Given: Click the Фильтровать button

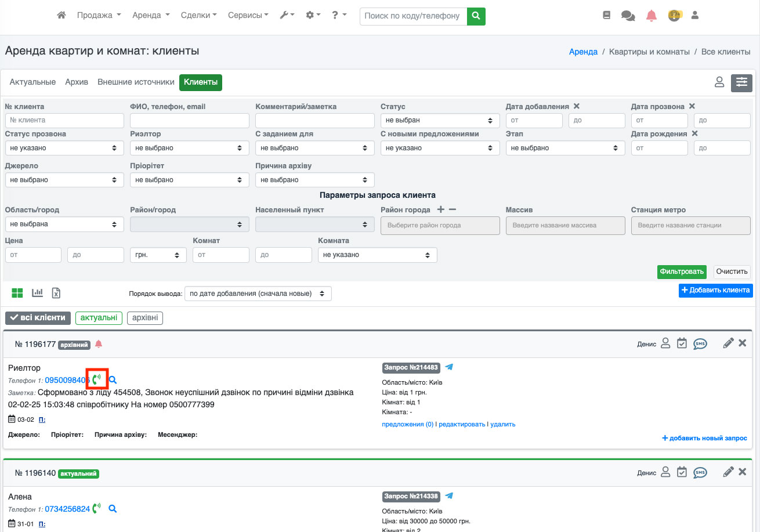Looking at the screenshot, I should pyautogui.click(x=682, y=272).
